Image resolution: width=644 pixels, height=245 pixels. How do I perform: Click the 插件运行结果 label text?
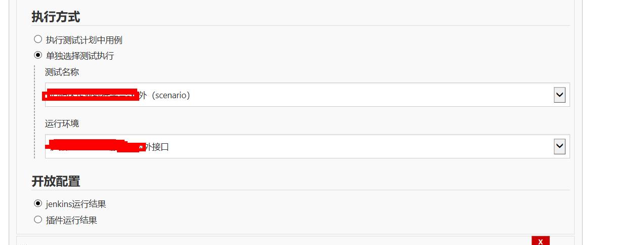71,220
